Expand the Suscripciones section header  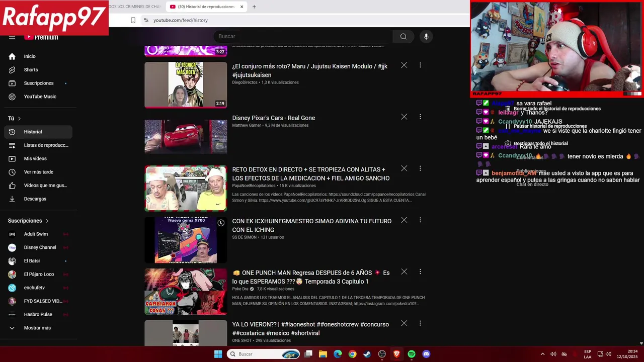(x=29, y=221)
